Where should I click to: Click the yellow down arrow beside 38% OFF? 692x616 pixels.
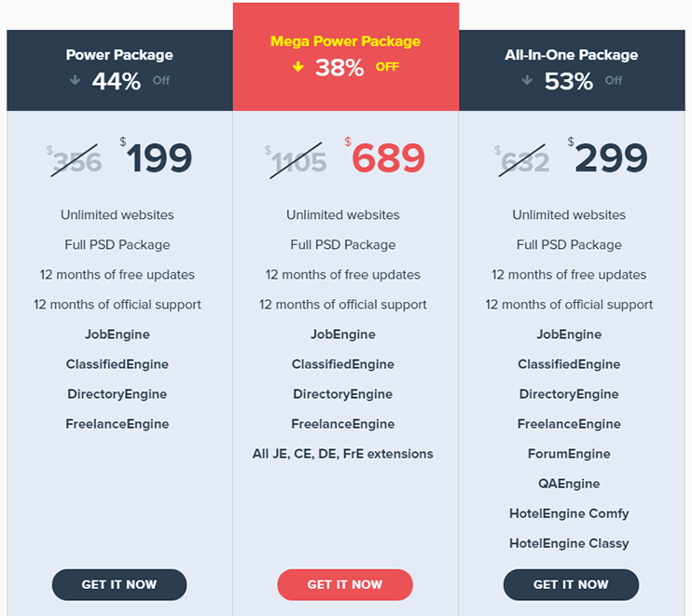click(x=298, y=66)
